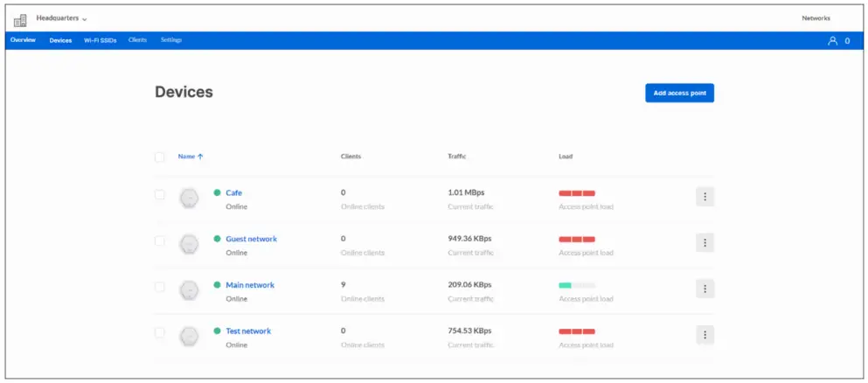Click the Add access point button
Screen dimensions: 868x383
pos(679,93)
